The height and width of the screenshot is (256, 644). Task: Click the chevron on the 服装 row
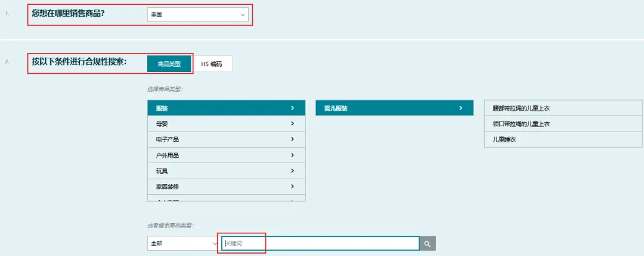[292, 108]
